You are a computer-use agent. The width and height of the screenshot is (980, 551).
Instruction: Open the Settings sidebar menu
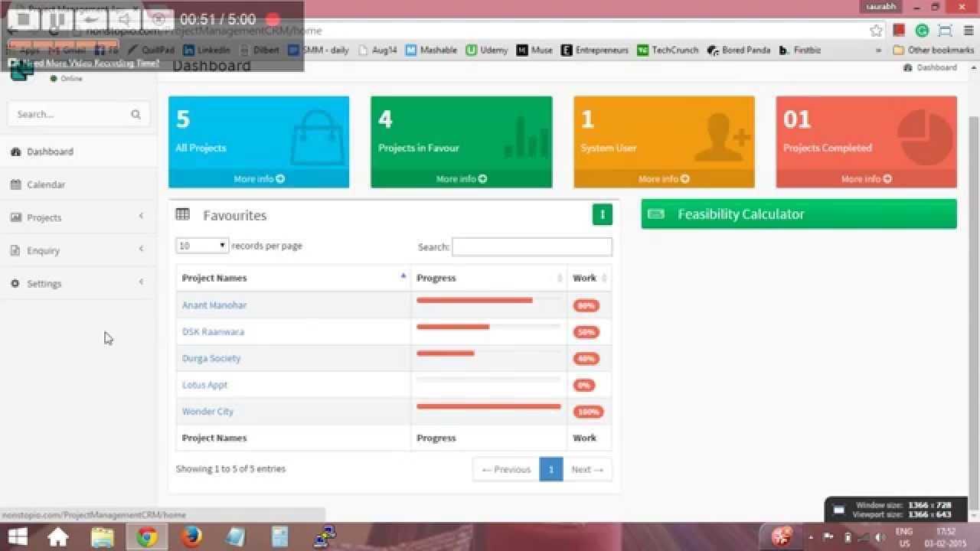click(79, 283)
